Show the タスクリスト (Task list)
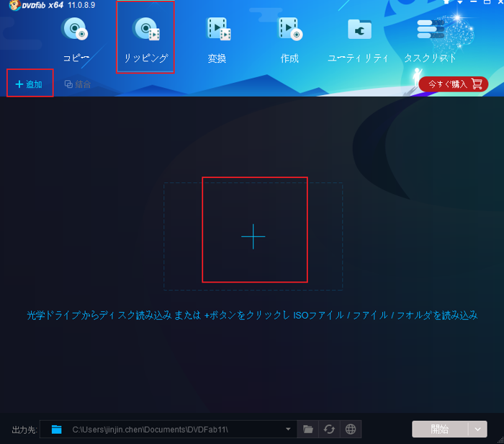The height and width of the screenshot is (444, 504). [x=430, y=40]
